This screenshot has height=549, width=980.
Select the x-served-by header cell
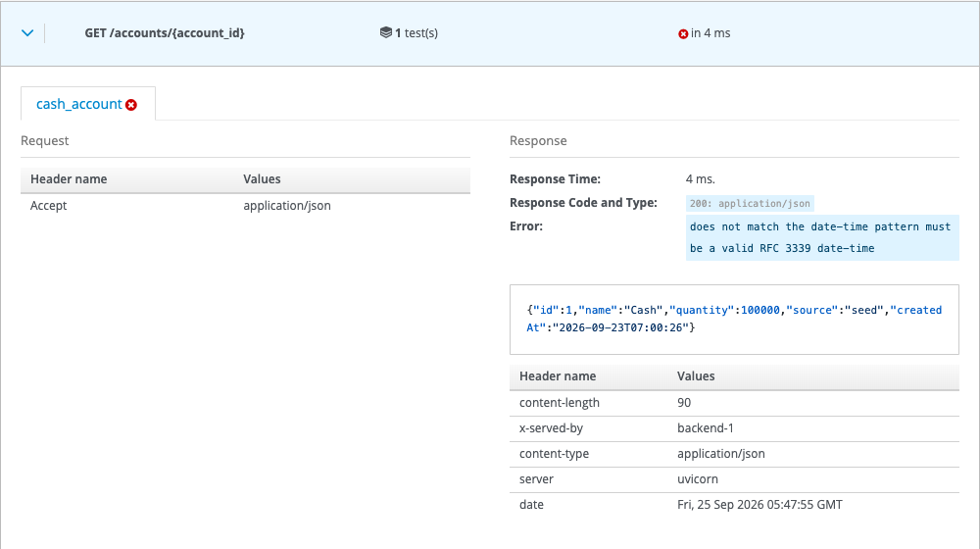click(x=551, y=429)
